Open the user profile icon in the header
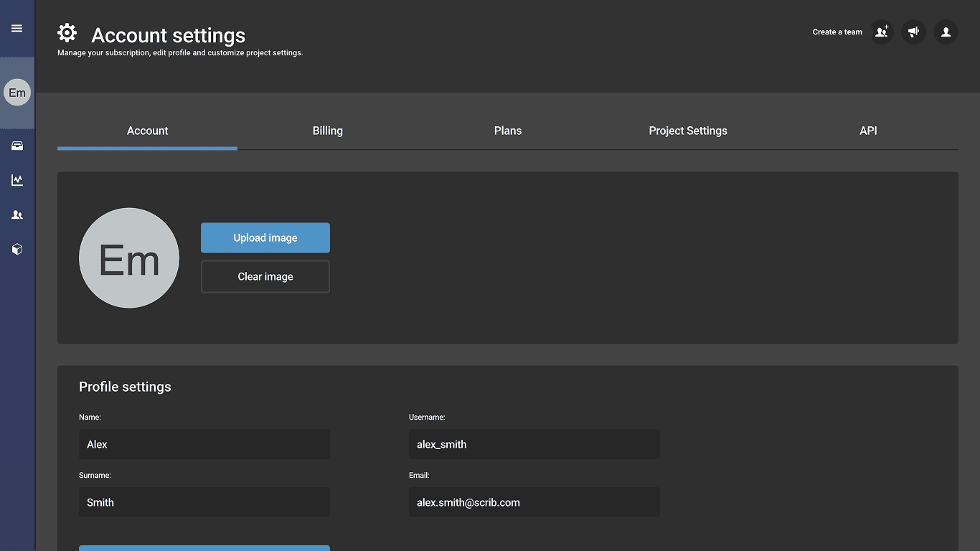This screenshot has width=980, height=551. pos(946,32)
